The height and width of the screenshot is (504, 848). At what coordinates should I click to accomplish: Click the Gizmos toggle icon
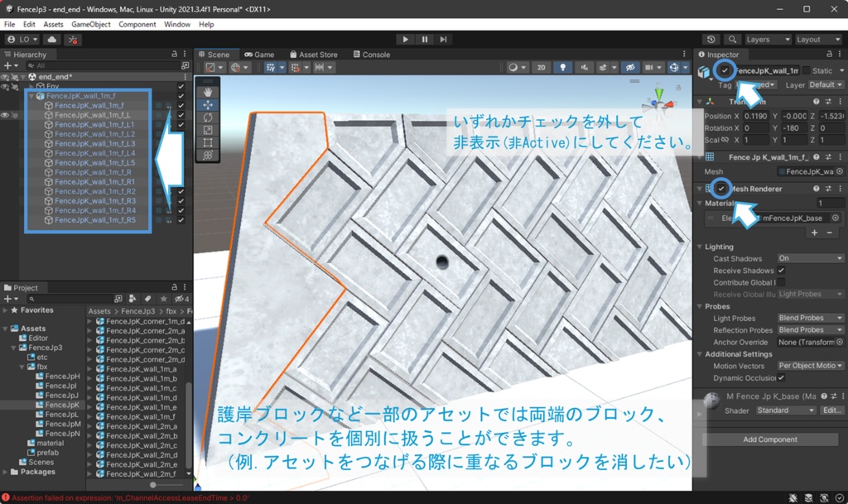point(674,68)
